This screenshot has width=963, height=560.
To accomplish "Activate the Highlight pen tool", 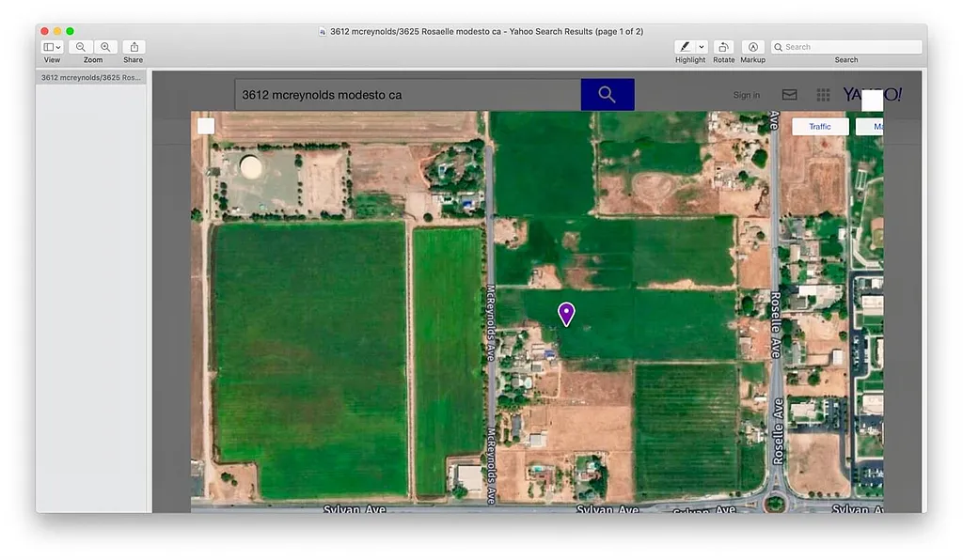I will [x=685, y=47].
